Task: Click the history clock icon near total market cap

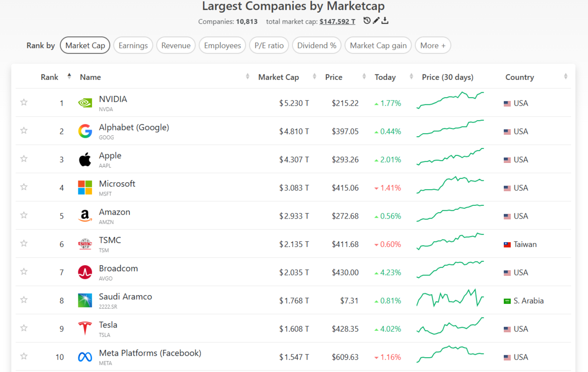Action: coord(367,21)
